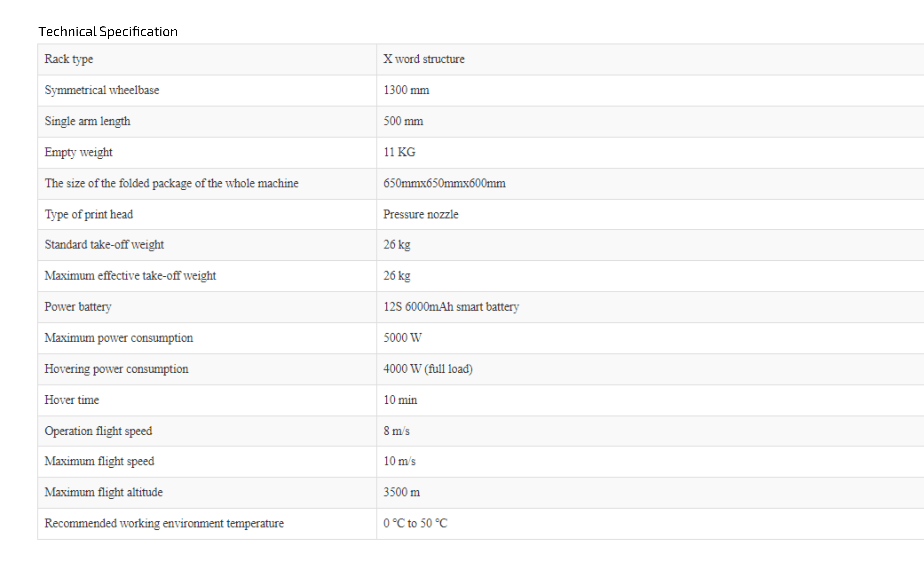Select the Pressure nozzle value
Image resolution: width=924 pixels, height=562 pixels.
coord(421,214)
